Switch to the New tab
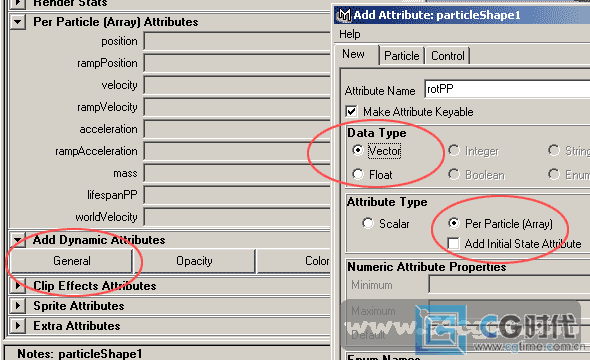 tap(353, 54)
